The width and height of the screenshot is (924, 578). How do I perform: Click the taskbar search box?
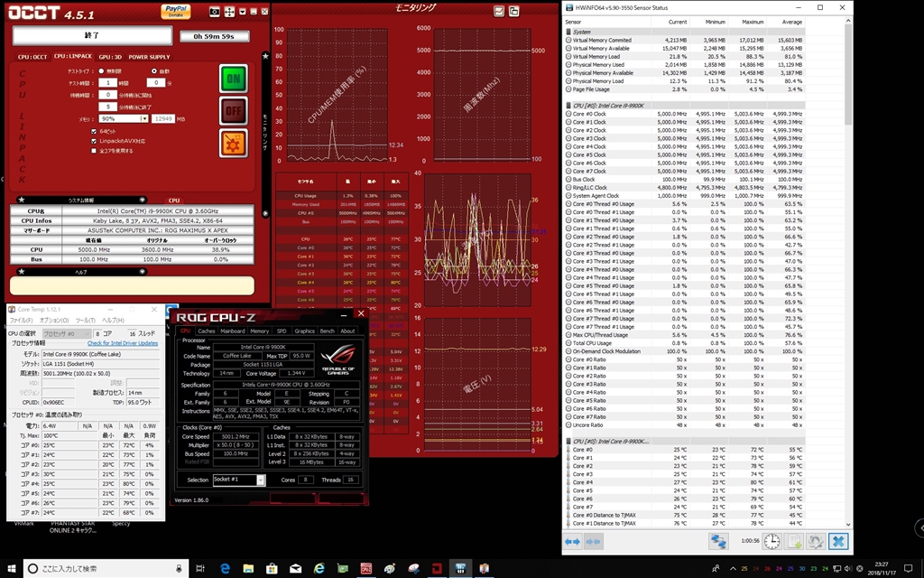(x=106, y=568)
